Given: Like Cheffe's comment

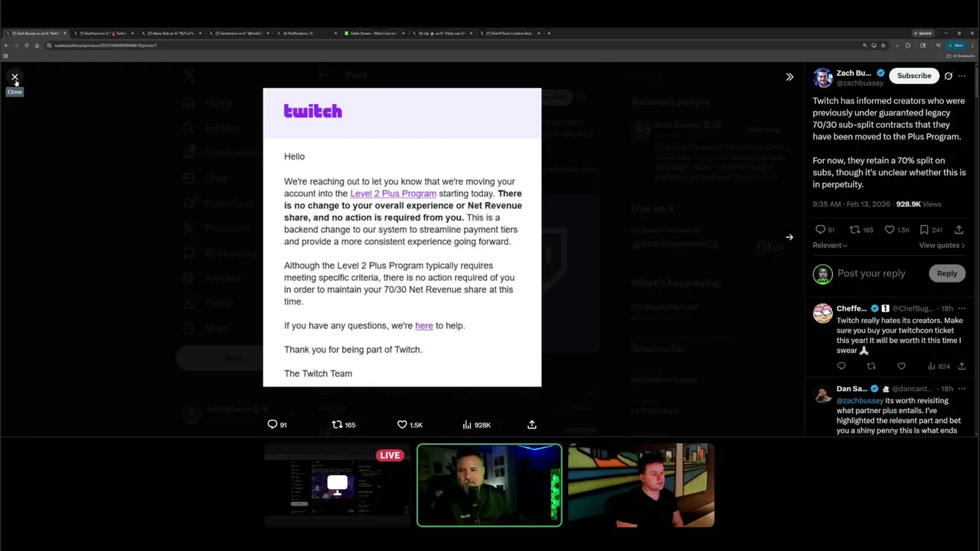Looking at the screenshot, I should 901,367.
